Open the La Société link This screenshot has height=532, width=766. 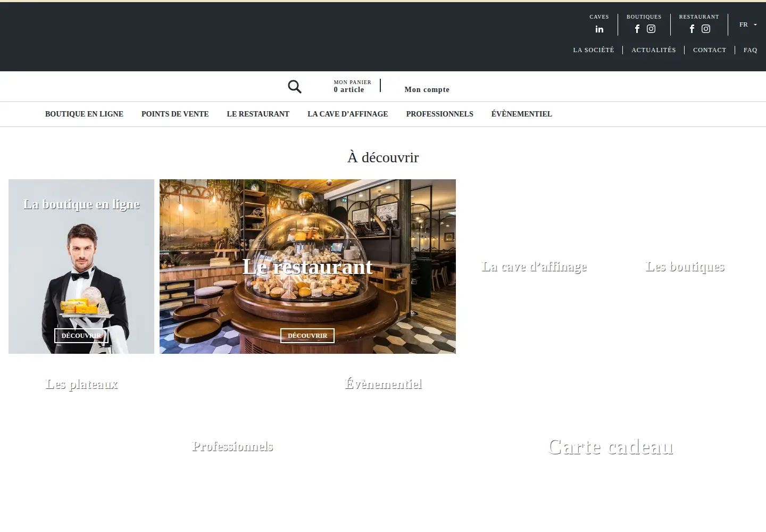[x=594, y=50]
